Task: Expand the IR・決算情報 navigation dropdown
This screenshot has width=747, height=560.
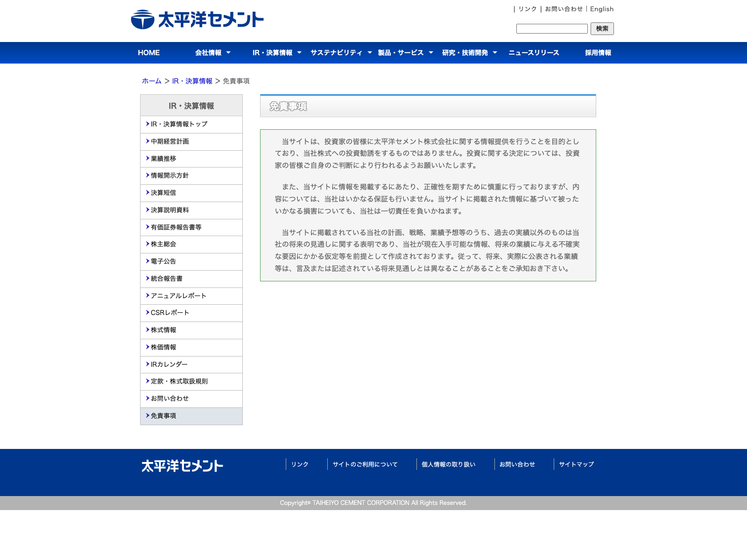Action: (x=276, y=53)
